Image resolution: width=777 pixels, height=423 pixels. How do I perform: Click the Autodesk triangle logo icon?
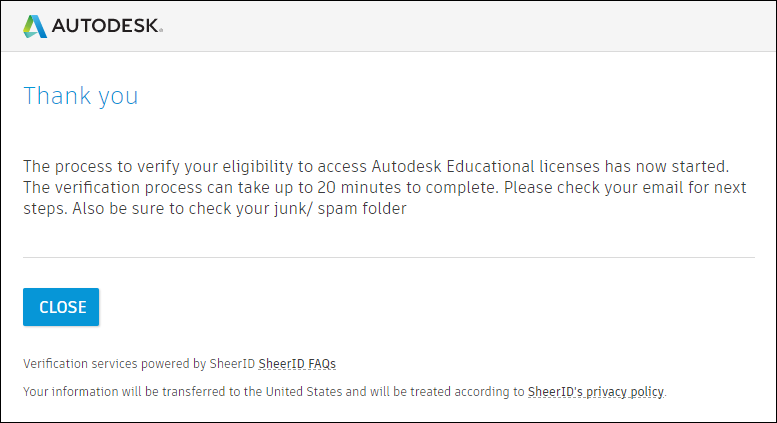(36, 27)
